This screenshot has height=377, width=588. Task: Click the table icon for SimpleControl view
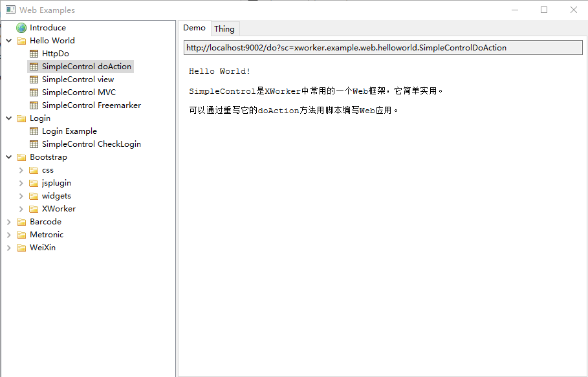(34, 80)
